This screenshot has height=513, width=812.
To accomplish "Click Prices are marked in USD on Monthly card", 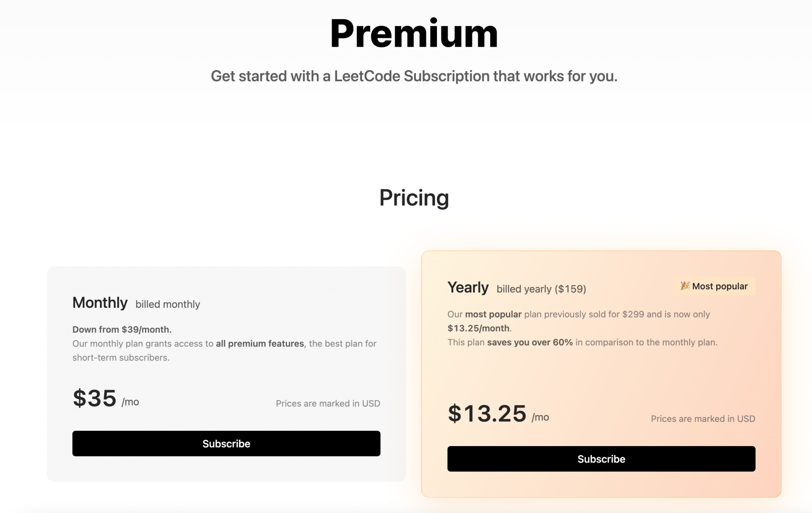I will [328, 403].
